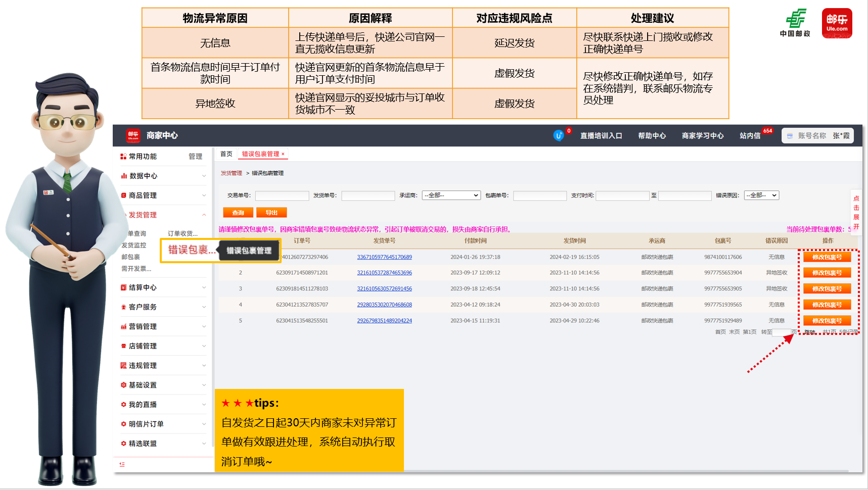Open shipment number link 2926798351489204224
Viewport: 868px width, 490px height.
tap(384, 321)
